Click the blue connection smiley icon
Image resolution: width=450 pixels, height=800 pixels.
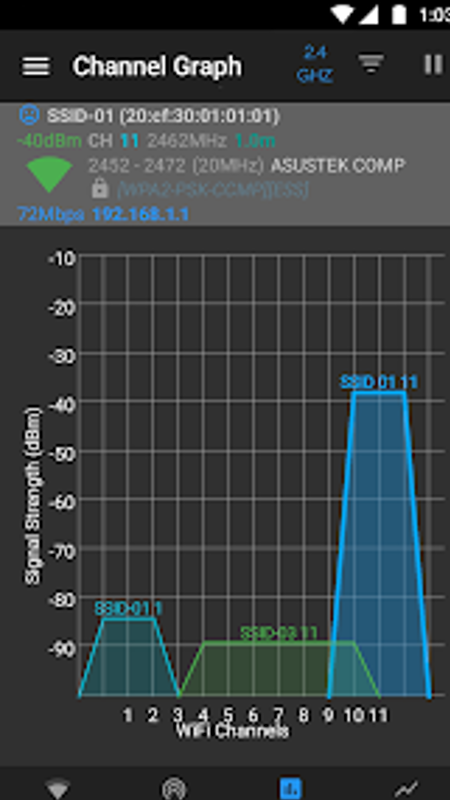29,115
